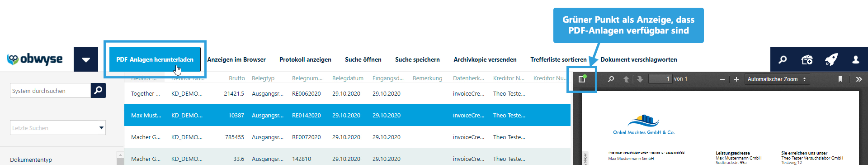Click the System durchsuchen search field

tap(50, 91)
